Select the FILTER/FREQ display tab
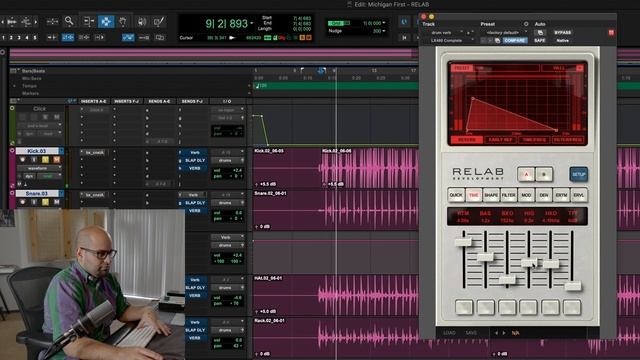640x360 pixels. (x=568, y=140)
